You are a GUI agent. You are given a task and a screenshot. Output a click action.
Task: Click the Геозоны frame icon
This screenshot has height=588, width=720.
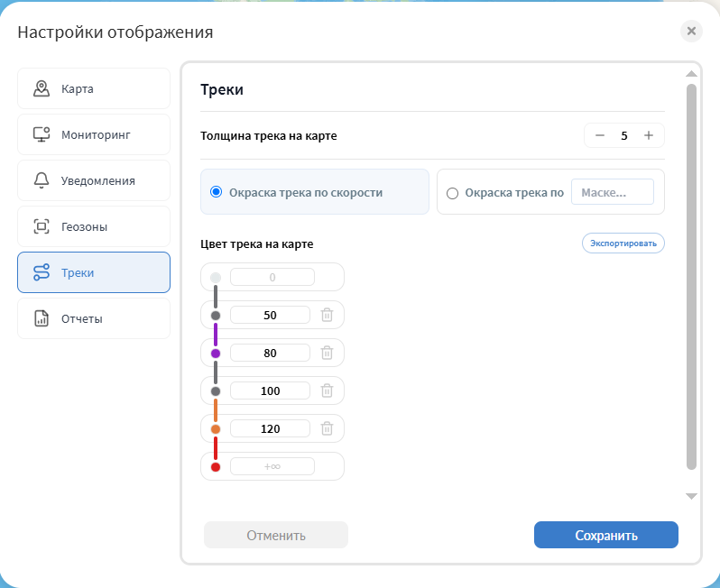tap(42, 226)
